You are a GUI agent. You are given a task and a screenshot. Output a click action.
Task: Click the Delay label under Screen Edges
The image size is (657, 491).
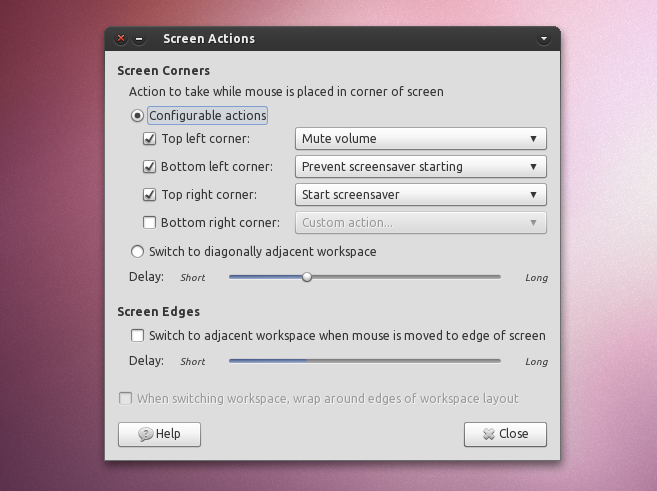point(146,361)
